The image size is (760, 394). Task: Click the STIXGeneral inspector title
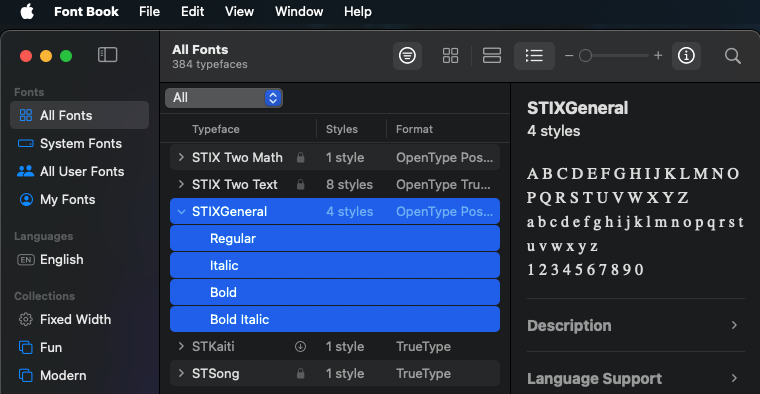(578, 108)
